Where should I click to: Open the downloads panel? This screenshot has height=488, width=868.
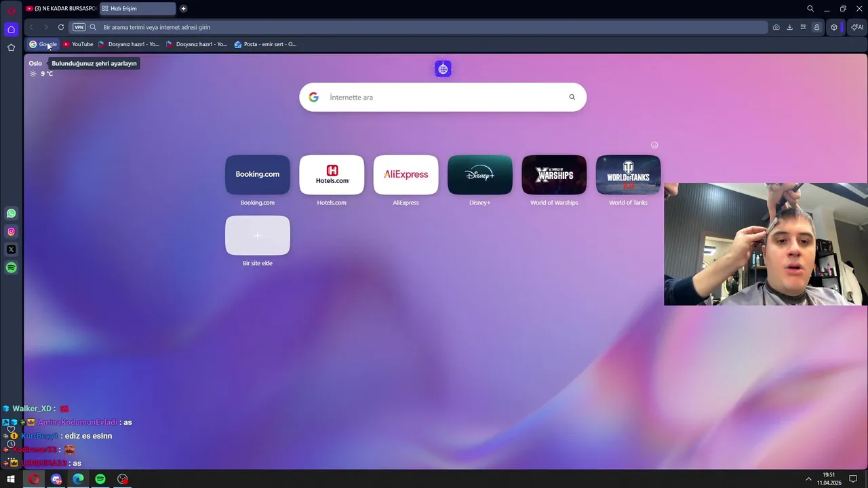click(789, 27)
